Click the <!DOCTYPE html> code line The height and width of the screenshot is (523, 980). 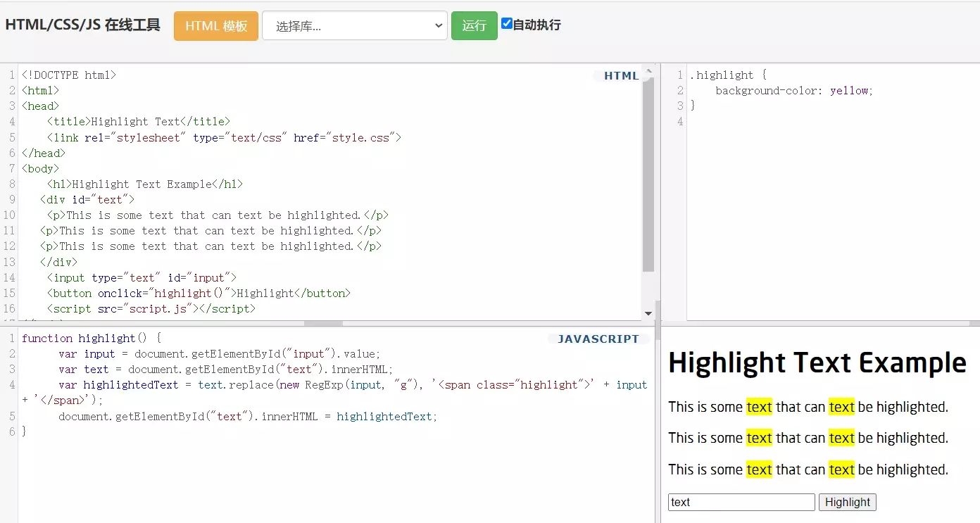tap(69, 75)
